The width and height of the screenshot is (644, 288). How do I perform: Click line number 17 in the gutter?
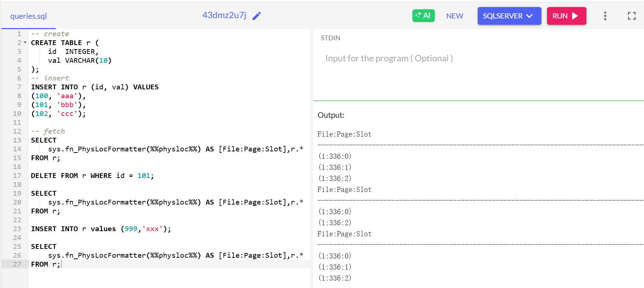coord(17,176)
